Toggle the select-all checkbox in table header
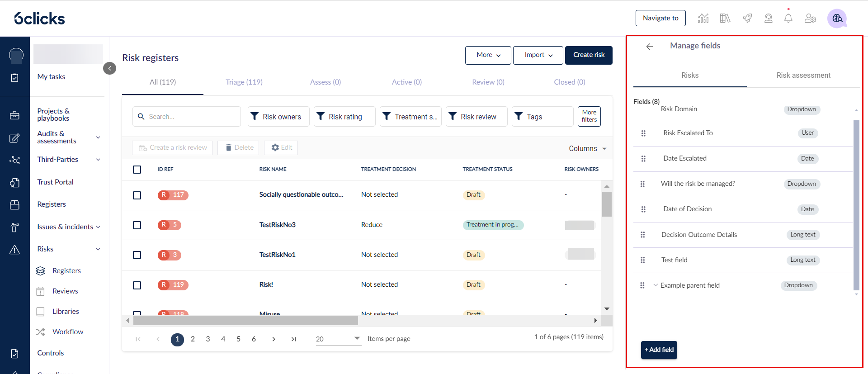The height and width of the screenshot is (374, 868). coord(137,170)
